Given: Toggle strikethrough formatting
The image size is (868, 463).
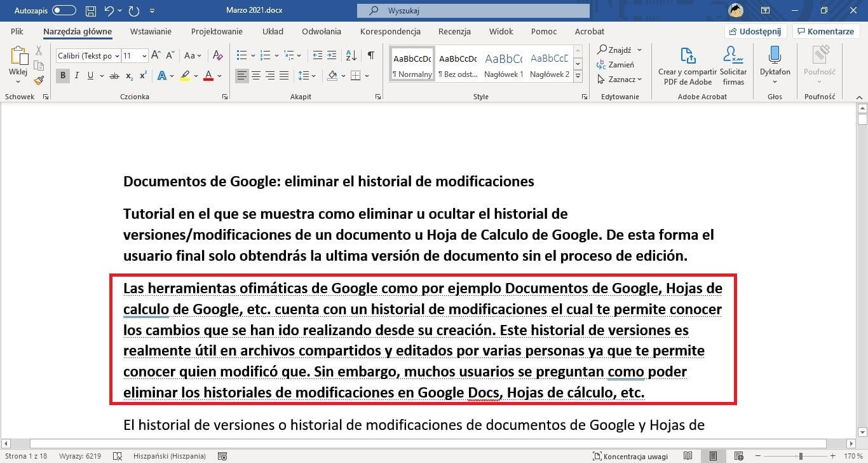Looking at the screenshot, I should [114, 76].
